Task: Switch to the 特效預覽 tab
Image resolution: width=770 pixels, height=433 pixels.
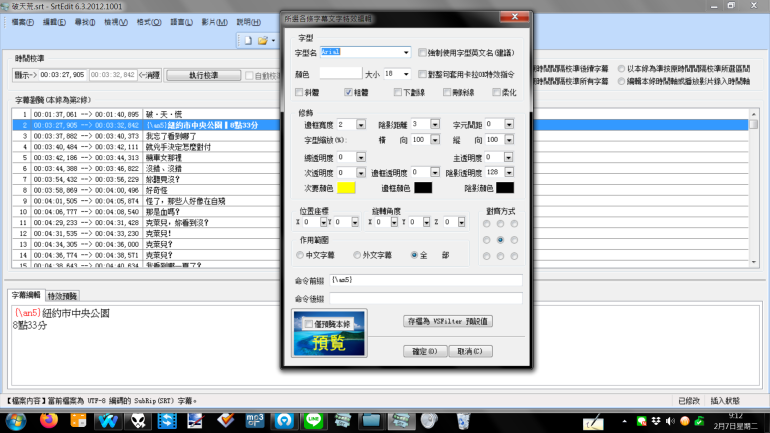Action: click(x=62, y=296)
